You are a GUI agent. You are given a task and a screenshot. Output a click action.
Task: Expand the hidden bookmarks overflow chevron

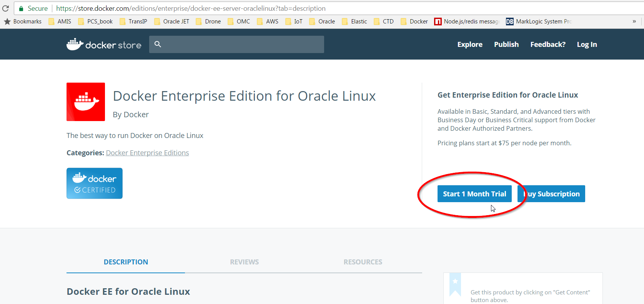click(x=634, y=22)
